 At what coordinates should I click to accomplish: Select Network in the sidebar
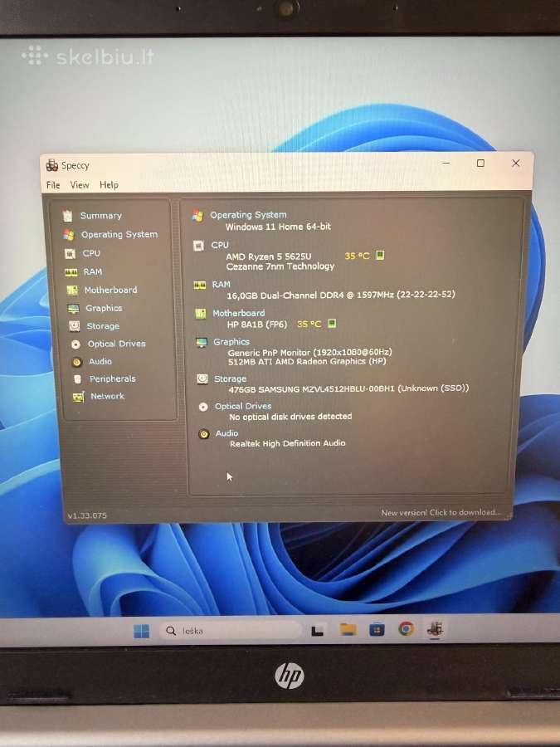pos(108,396)
